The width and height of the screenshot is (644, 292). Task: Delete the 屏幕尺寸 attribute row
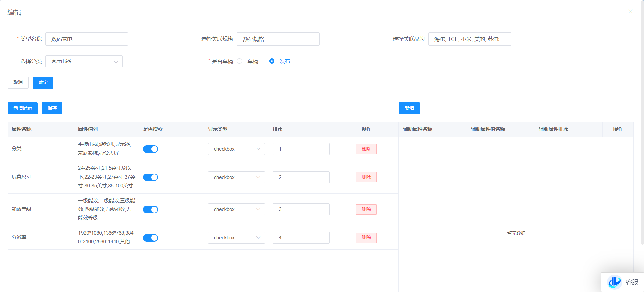366,177
